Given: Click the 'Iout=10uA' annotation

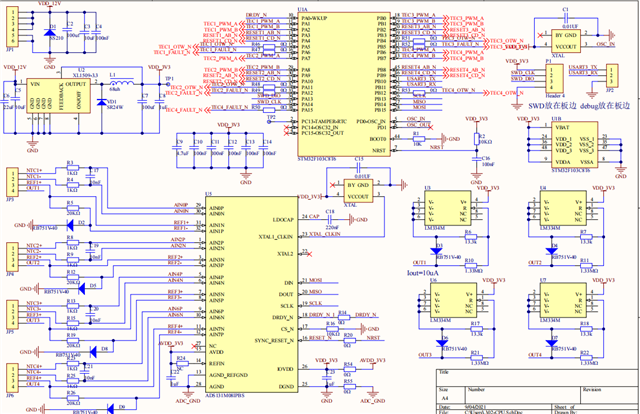Looking at the screenshot, I should click(x=423, y=273).
